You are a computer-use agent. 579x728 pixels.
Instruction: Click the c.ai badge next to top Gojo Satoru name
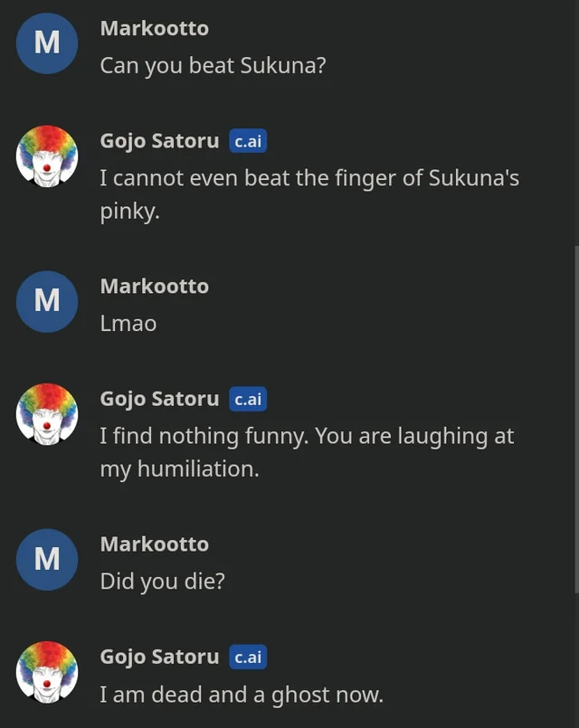pos(249,141)
